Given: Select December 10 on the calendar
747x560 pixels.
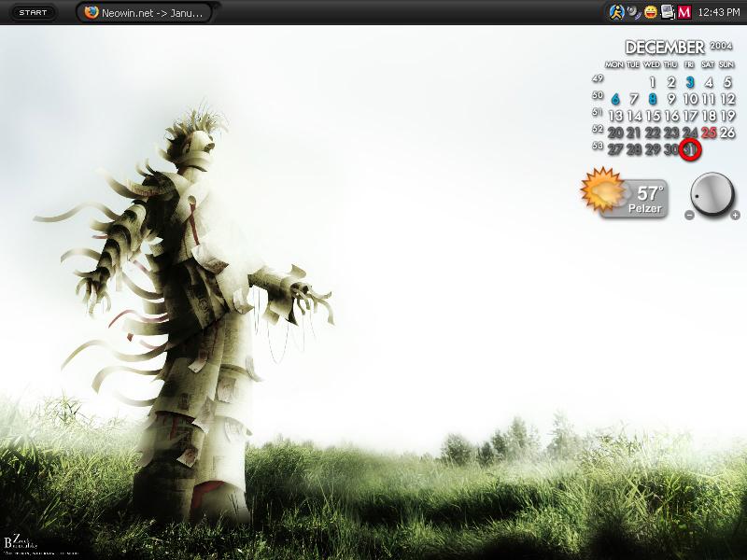Looking at the screenshot, I should tap(690, 99).
